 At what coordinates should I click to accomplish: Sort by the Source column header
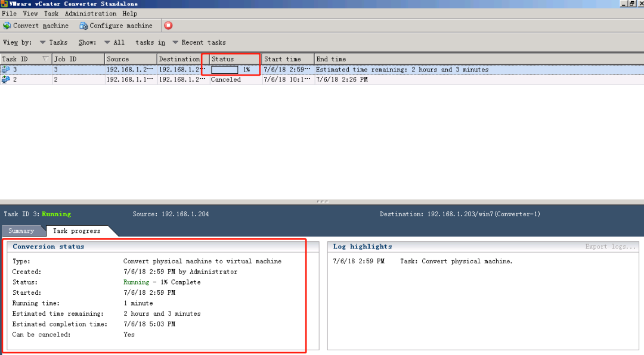(131, 59)
